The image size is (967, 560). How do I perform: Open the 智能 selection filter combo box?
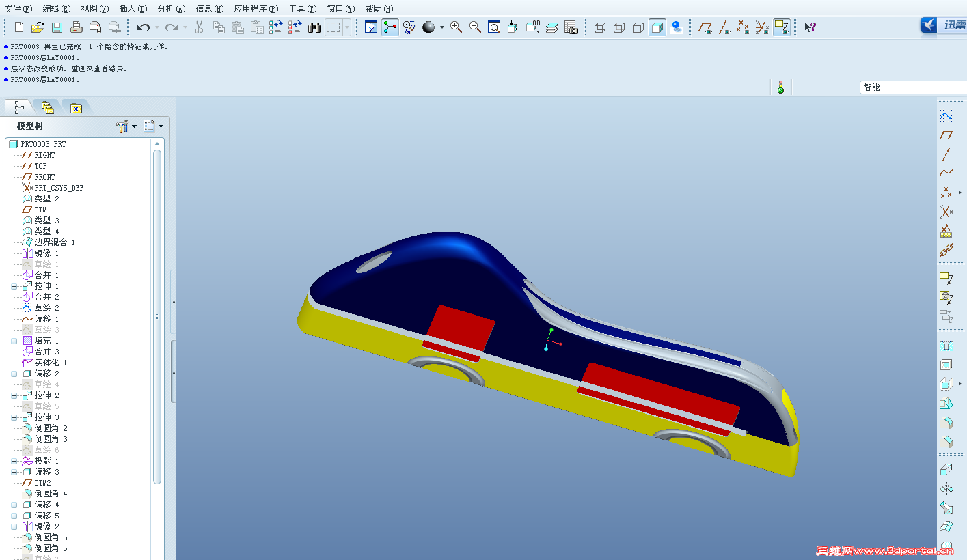tap(913, 87)
